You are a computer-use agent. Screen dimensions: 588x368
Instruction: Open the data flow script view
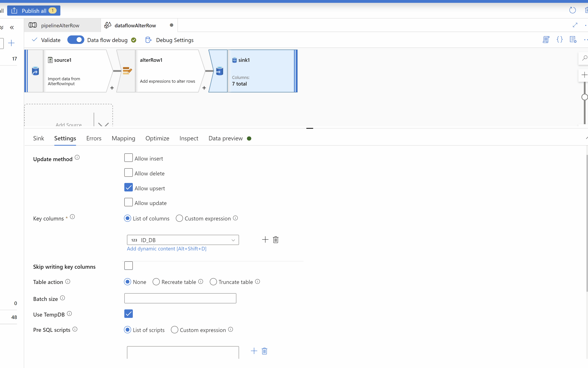[x=546, y=39]
